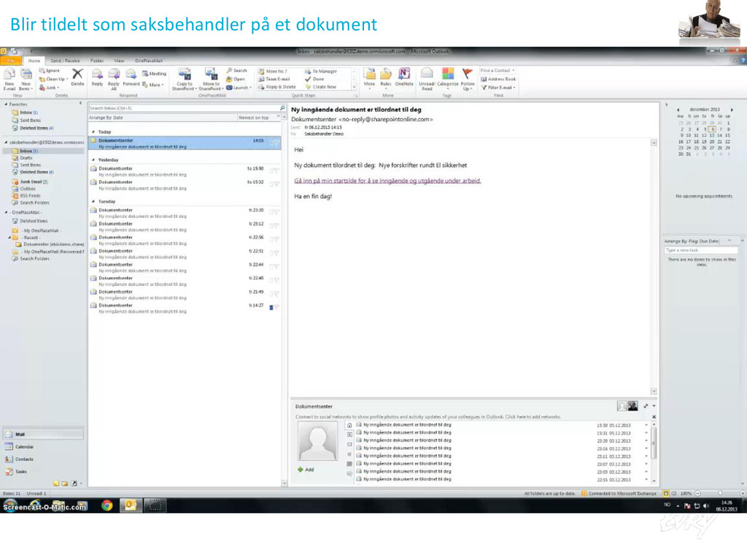Collapse the Today message group
Viewport: 747px width, 560px height.
[93, 132]
